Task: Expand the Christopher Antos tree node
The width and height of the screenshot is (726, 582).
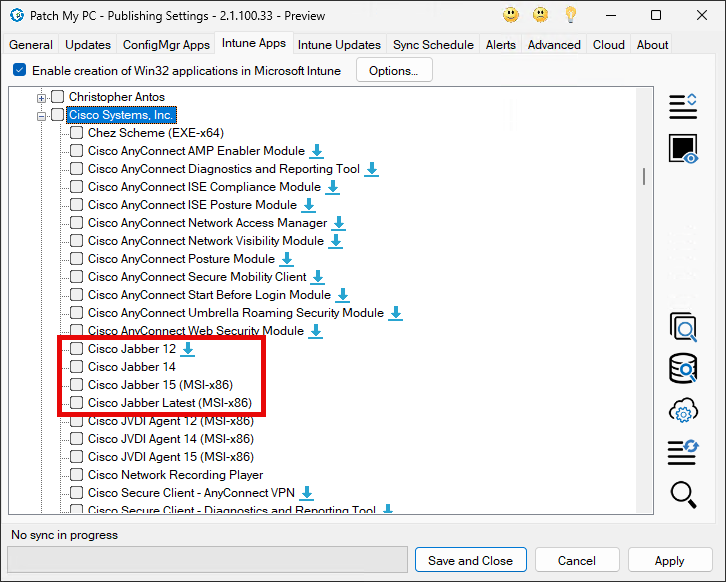Action: pos(42,97)
